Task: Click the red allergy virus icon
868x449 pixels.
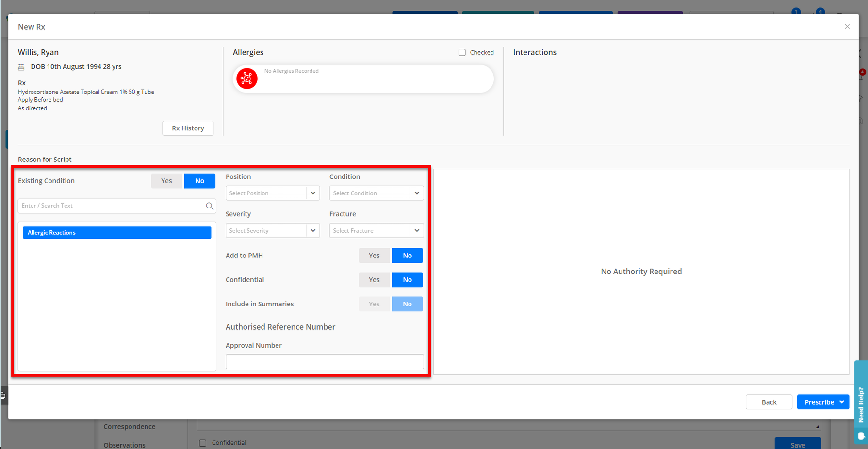Action: click(247, 78)
